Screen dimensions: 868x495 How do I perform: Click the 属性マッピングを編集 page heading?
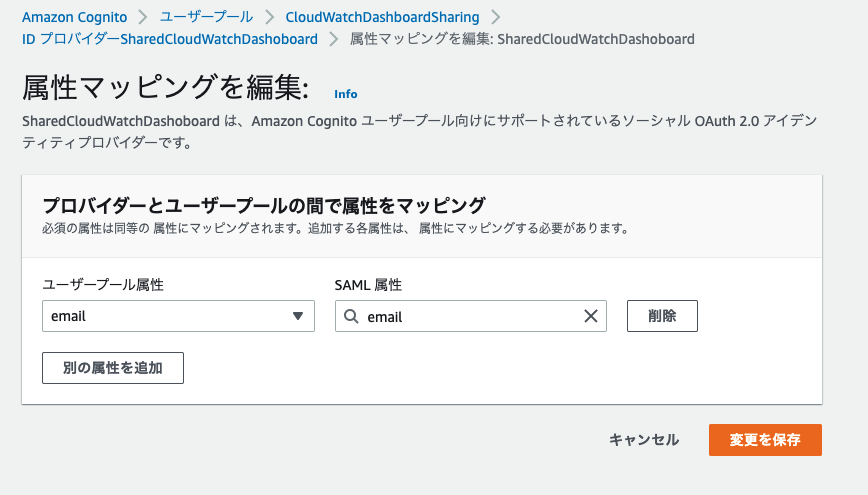click(166, 88)
